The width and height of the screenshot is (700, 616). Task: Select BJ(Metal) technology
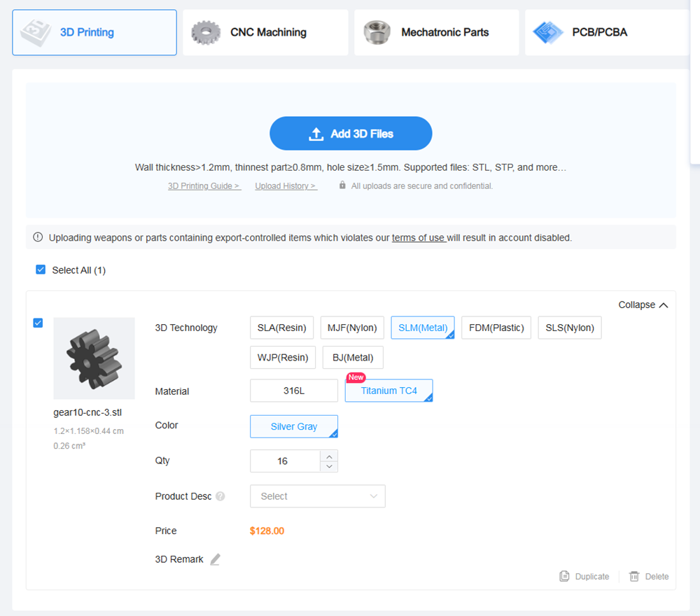point(353,358)
